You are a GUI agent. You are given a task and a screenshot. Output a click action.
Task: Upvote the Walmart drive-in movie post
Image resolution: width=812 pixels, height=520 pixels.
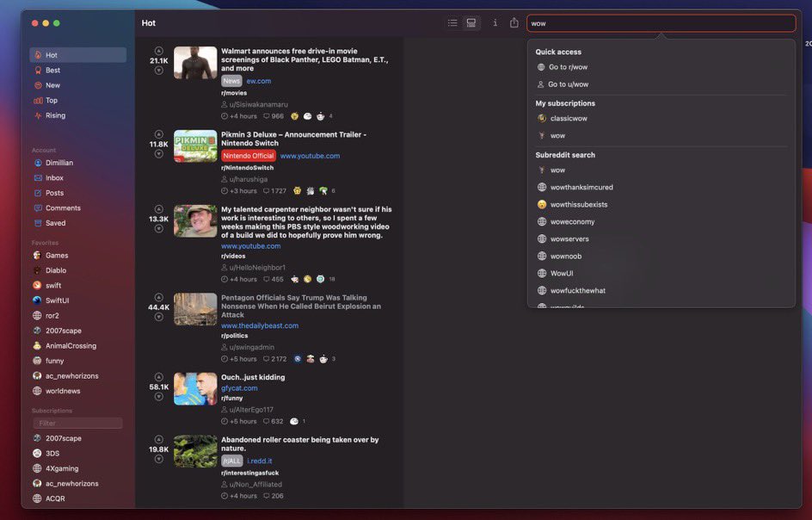pos(159,51)
